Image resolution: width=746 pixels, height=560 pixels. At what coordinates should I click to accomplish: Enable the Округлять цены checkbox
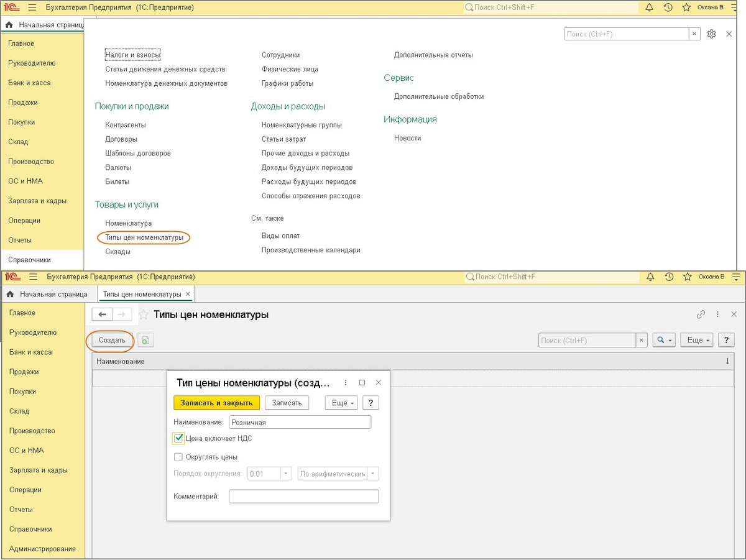pos(178,457)
